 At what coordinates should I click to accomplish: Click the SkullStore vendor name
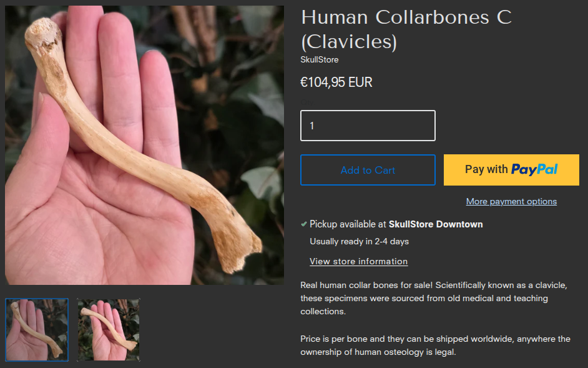[x=320, y=60]
